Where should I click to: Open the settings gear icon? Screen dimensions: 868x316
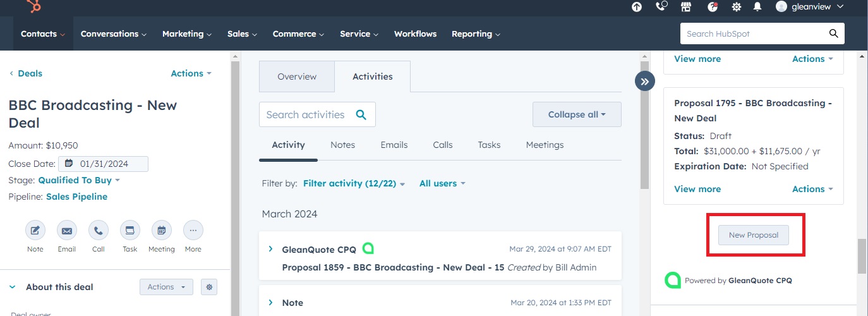(737, 7)
